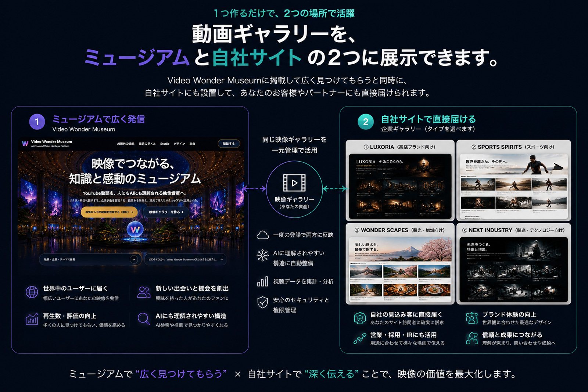Image resolution: width=588 pixels, height=392 pixels.
Task: Select the LUXORIA gallery preview card
Action: (x=400, y=180)
